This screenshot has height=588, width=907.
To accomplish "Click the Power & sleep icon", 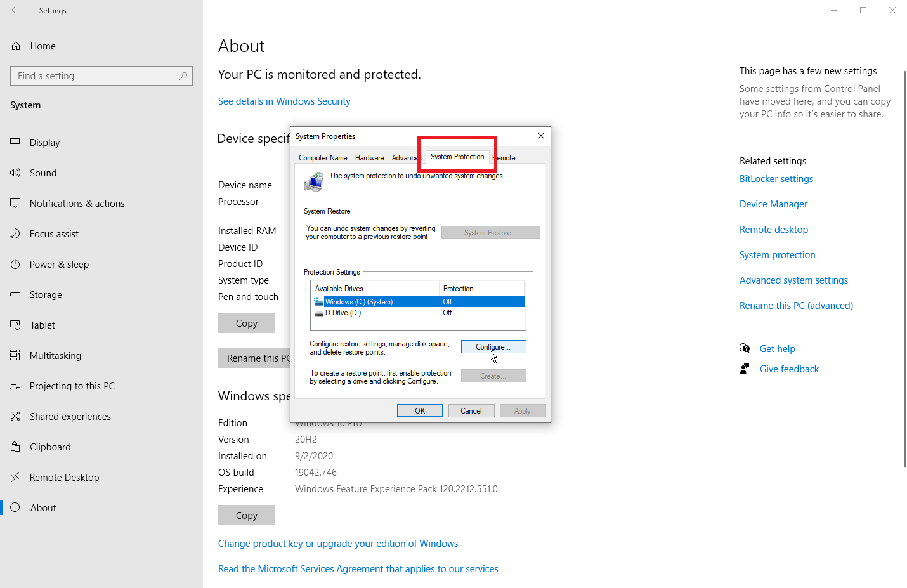I will click(x=15, y=264).
